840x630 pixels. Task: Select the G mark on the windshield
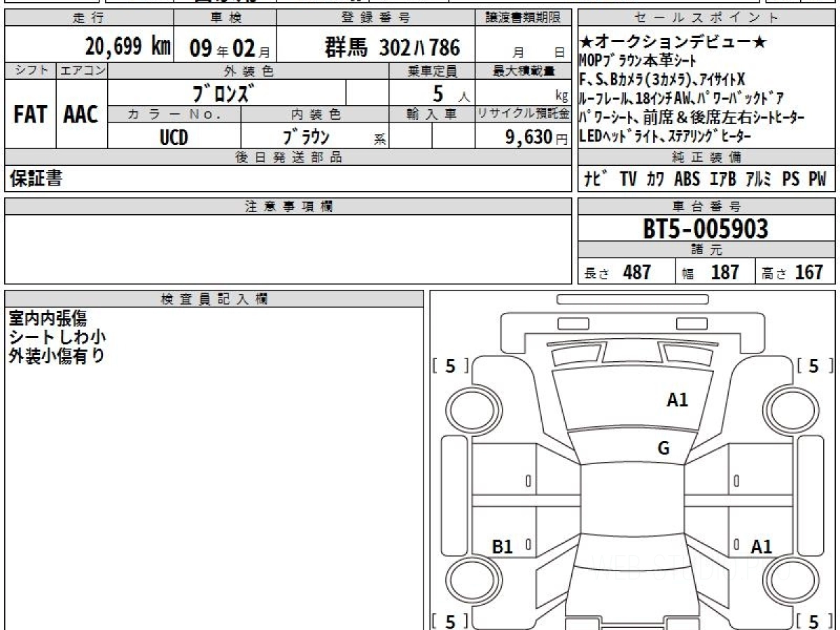click(664, 449)
